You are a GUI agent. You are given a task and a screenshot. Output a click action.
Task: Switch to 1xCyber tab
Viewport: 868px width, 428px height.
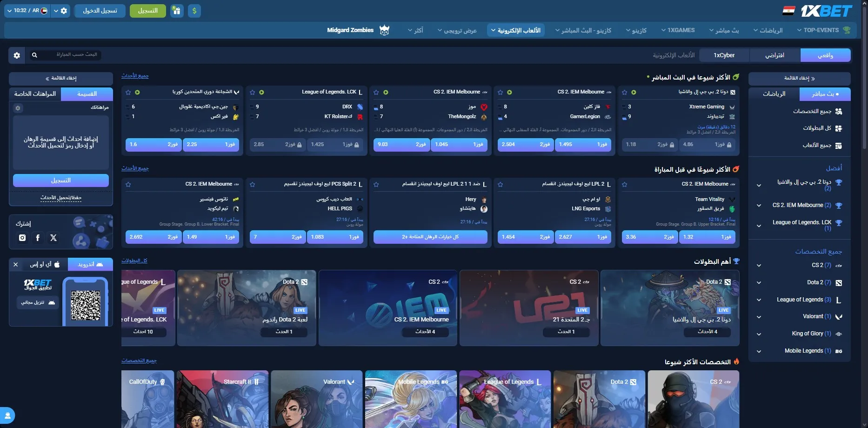pyautogui.click(x=724, y=55)
